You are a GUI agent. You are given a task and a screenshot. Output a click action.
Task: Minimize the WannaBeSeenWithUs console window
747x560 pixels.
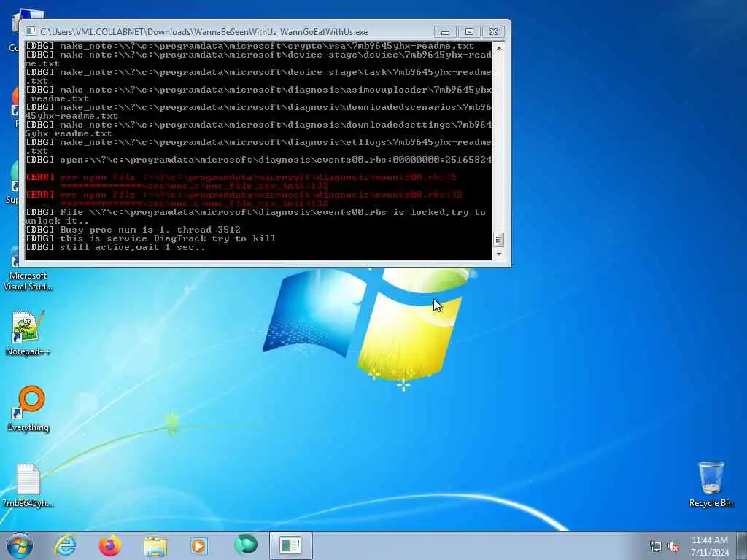click(x=445, y=32)
